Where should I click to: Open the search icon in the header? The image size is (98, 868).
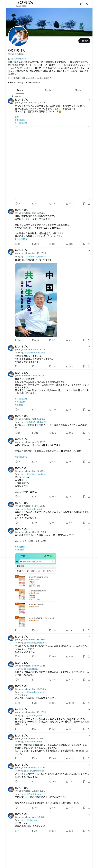pos(87,4)
